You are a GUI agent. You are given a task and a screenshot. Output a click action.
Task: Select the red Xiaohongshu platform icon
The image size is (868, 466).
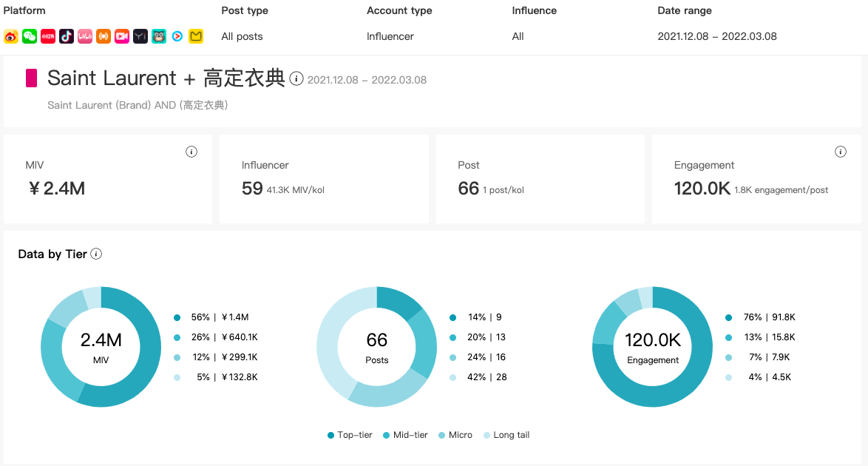(48, 36)
